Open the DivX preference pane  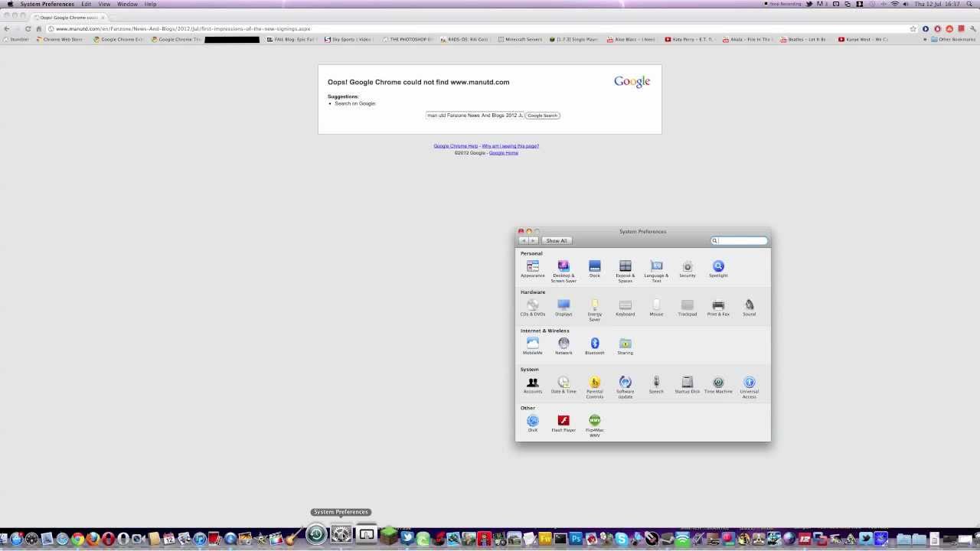533,424
